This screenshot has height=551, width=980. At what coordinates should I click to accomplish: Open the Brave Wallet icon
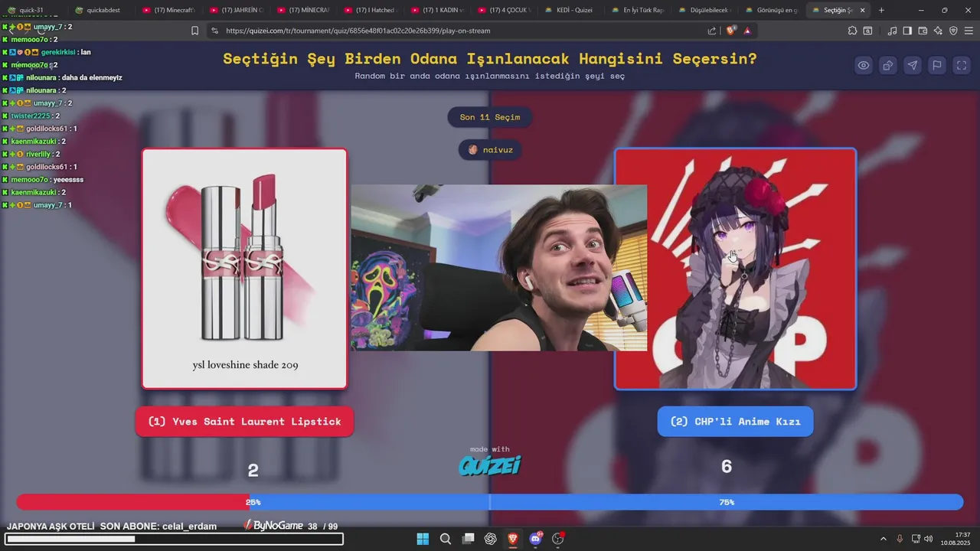click(923, 31)
